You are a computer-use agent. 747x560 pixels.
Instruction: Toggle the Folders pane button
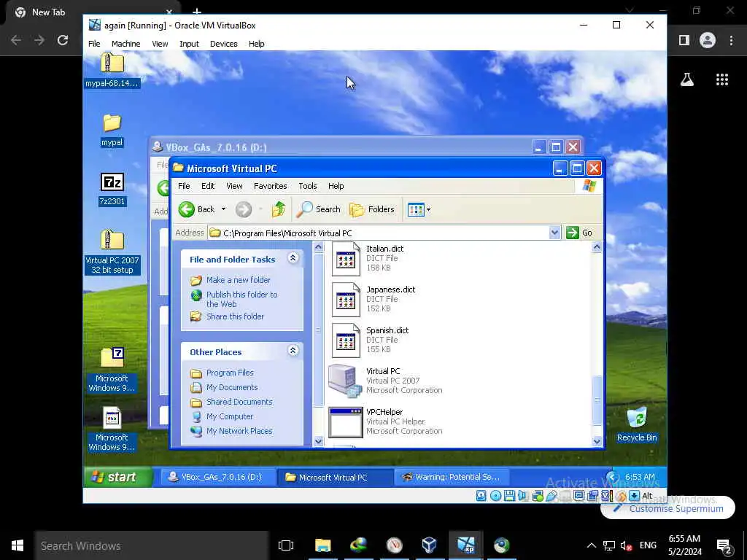tap(371, 209)
